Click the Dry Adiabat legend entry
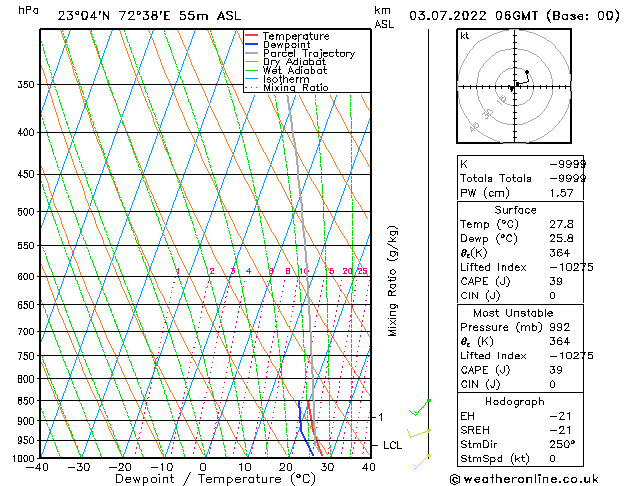 (286, 62)
